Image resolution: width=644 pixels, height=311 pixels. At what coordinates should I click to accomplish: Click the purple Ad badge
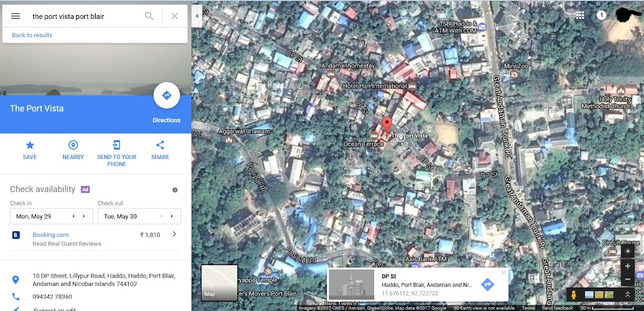[x=85, y=189]
